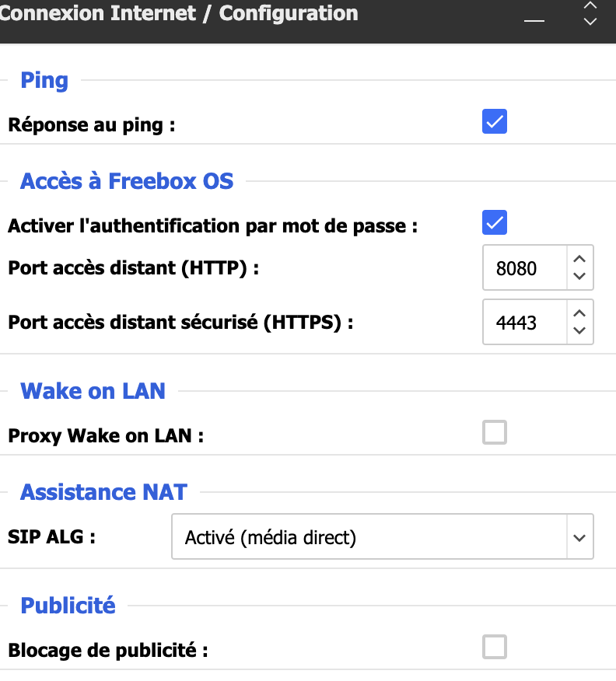This screenshot has height=681, width=616.
Task: Click the Connexion Internet / Configuration title
Action: (x=179, y=14)
